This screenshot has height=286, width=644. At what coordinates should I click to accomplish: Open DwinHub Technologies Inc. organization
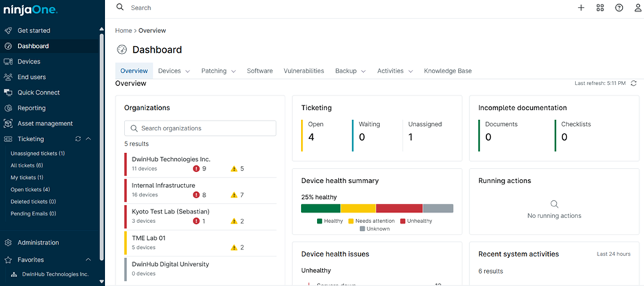[171, 159]
